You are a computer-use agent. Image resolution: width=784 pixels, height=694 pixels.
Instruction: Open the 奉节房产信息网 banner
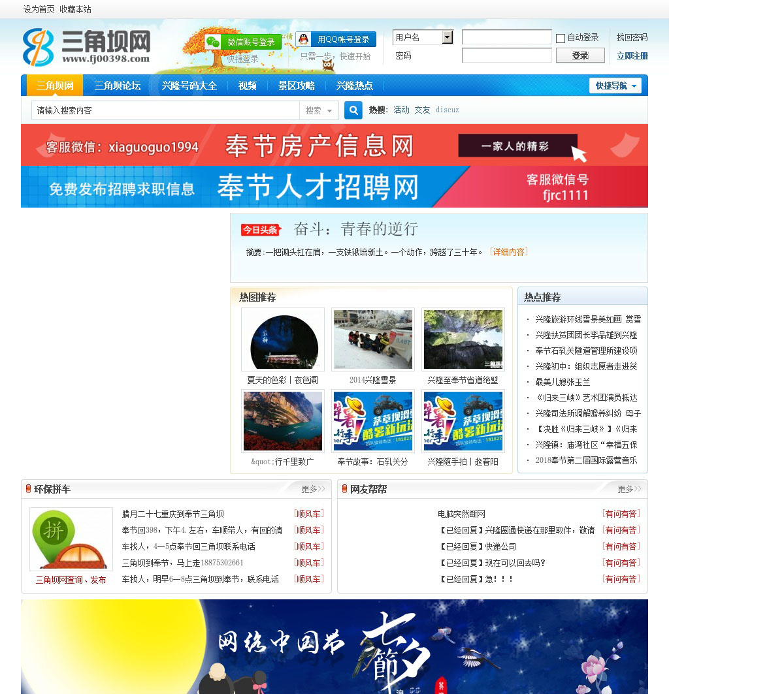pos(335,145)
